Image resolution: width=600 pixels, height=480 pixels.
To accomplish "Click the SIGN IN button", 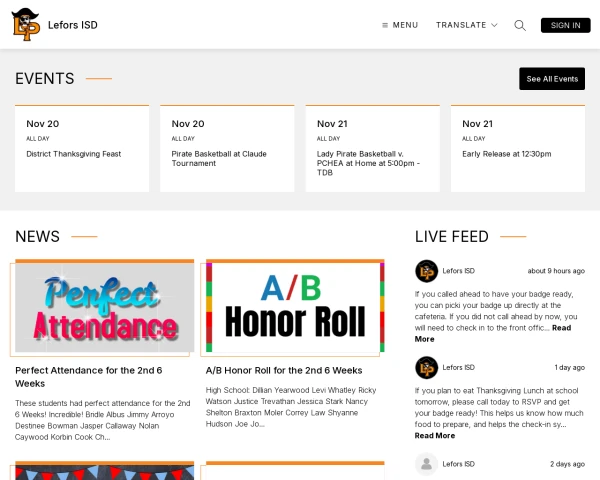I will tap(566, 25).
